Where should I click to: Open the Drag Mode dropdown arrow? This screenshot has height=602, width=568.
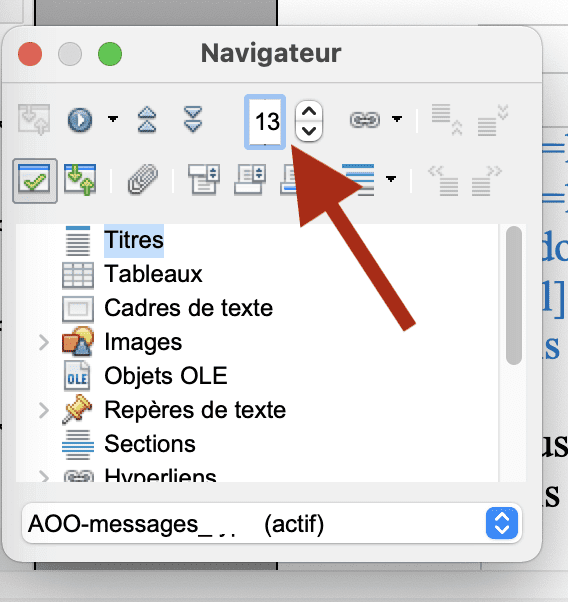click(x=397, y=119)
